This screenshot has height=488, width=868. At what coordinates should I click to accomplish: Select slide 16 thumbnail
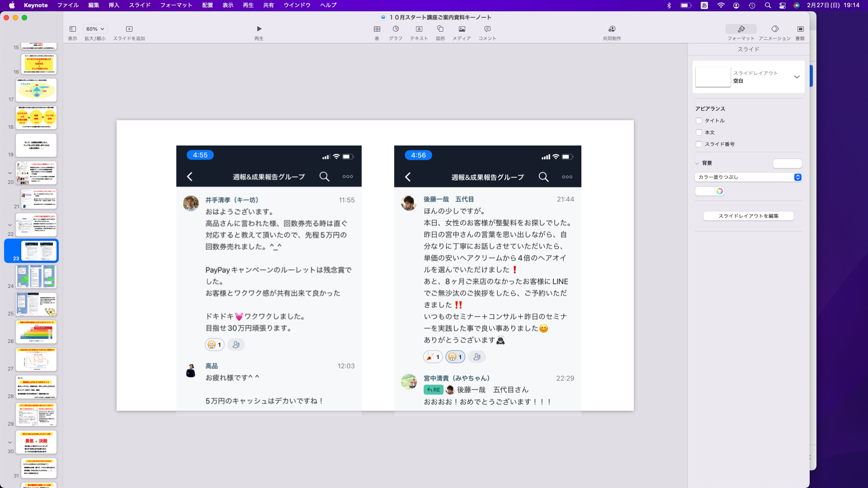tap(38, 64)
